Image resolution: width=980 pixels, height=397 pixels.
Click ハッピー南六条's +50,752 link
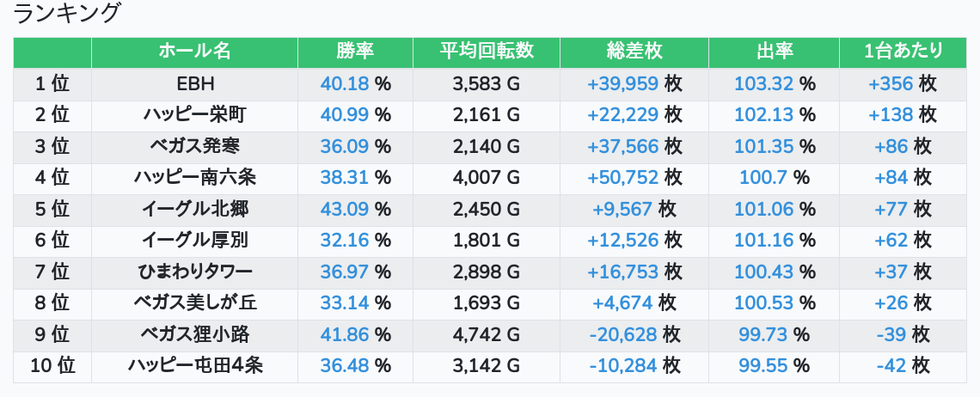[x=622, y=178]
